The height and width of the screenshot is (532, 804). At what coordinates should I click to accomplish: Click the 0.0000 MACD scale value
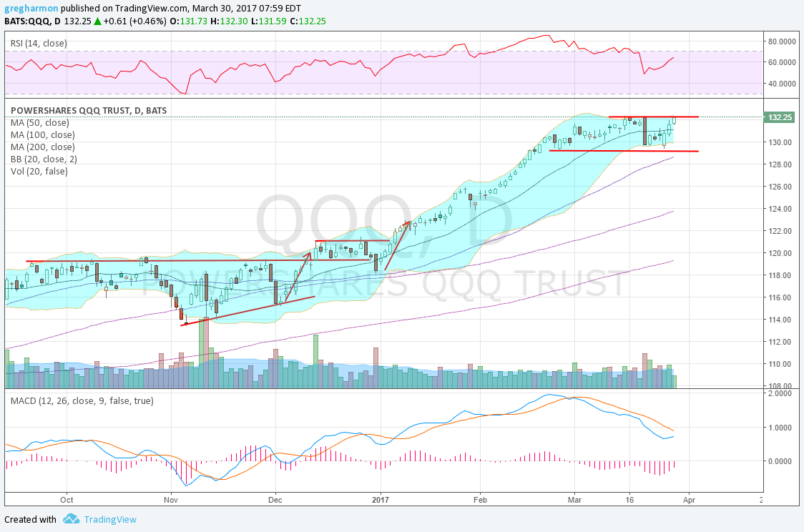(781, 461)
